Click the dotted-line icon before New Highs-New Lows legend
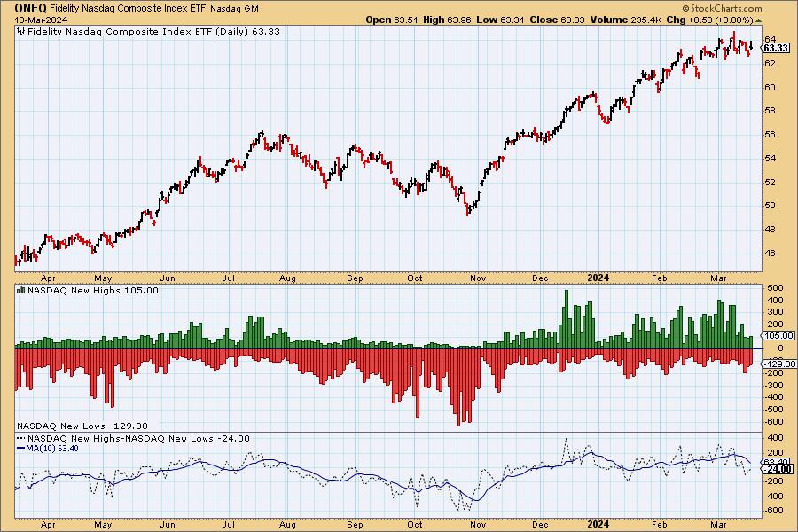798x532 pixels. pyautogui.click(x=21, y=438)
